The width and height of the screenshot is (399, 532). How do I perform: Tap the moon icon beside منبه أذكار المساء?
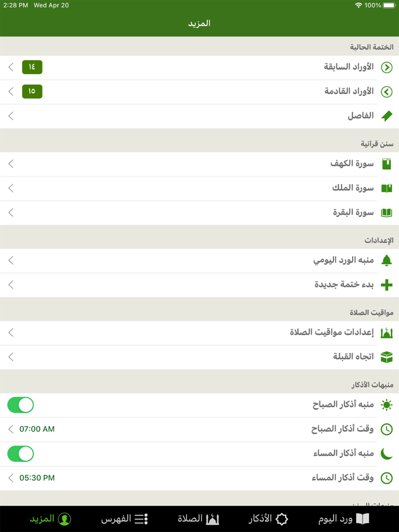(x=388, y=453)
